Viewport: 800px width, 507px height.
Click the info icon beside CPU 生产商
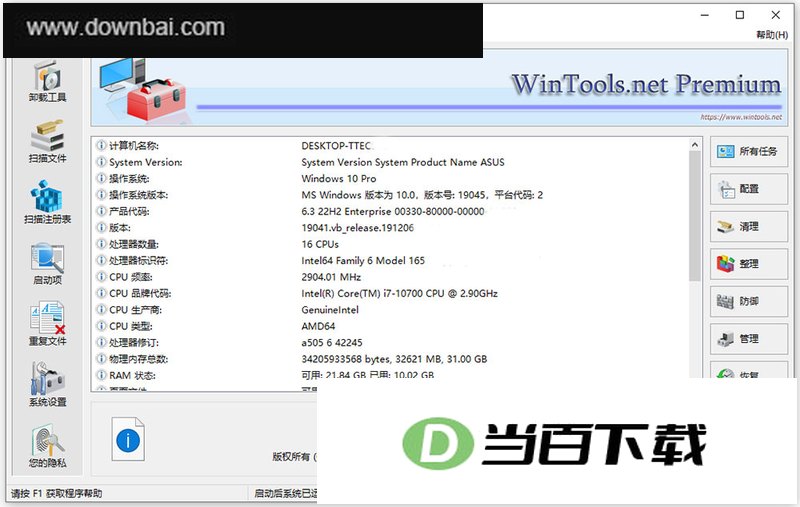pyautogui.click(x=102, y=310)
